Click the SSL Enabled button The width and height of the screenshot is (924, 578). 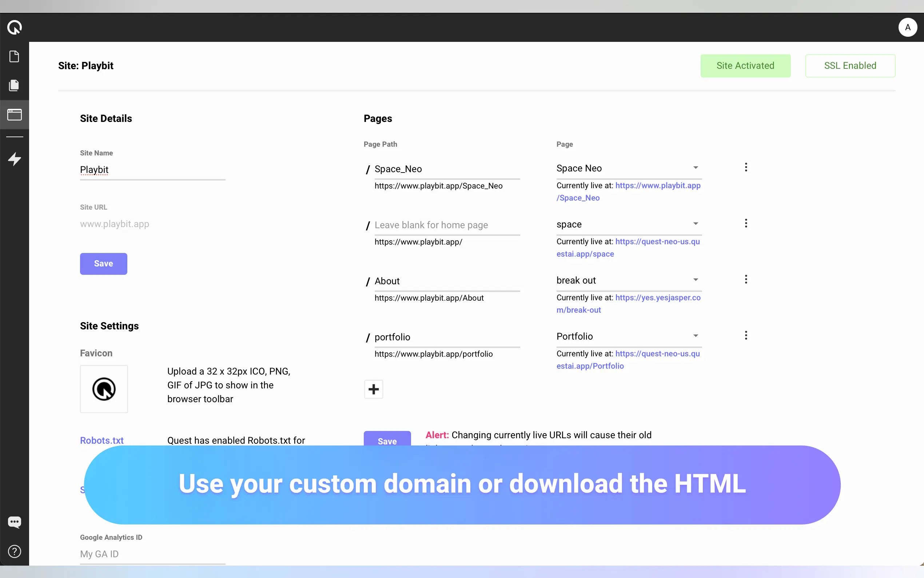tap(850, 66)
